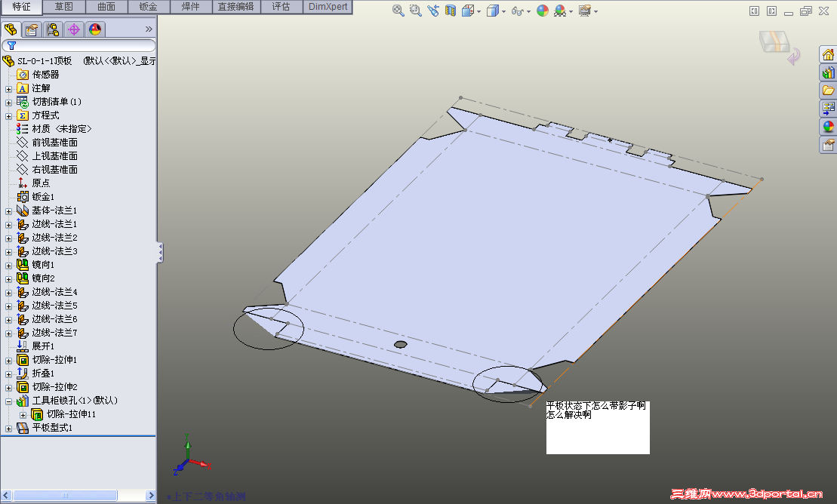Open the DisplayManager tab
This screenshot has height=504, width=837.
click(x=95, y=29)
